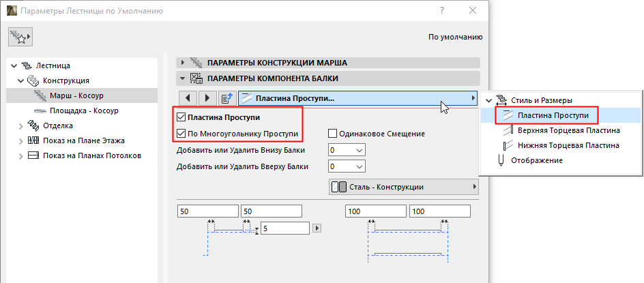The width and height of the screenshot is (644, 283).
Task: Open the Пластина Проступи... page selector dropdown
Action: [357, 99]
